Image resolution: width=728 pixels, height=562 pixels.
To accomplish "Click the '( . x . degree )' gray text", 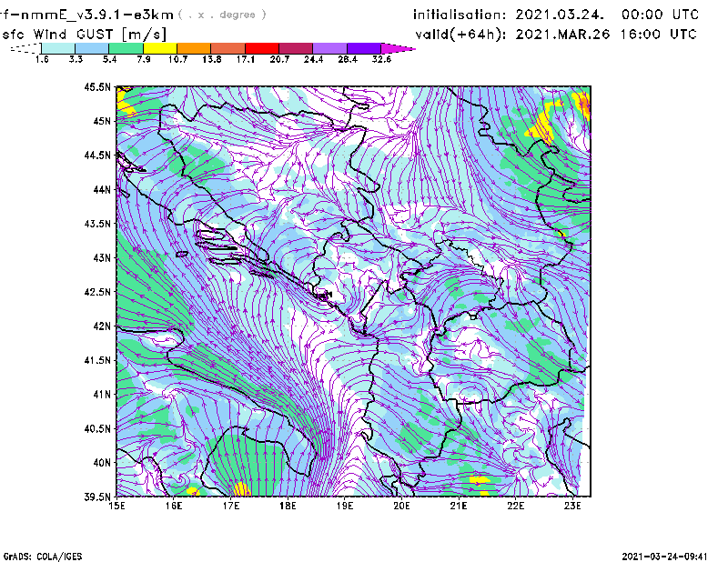I will pyautogui.click(x=222, y=15).
